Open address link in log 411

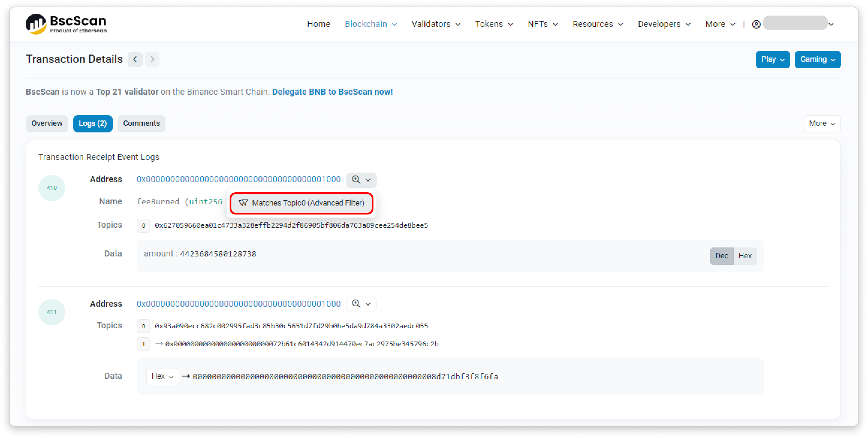(239, 304)
